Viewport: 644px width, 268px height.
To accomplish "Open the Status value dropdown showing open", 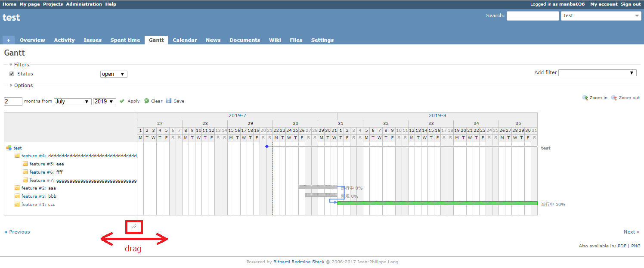I will 114,74.
